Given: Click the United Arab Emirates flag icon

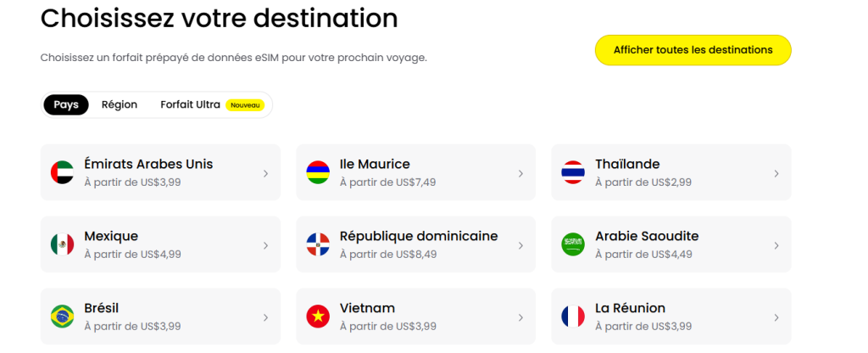Looking at the screenshot, I should 62,173.
